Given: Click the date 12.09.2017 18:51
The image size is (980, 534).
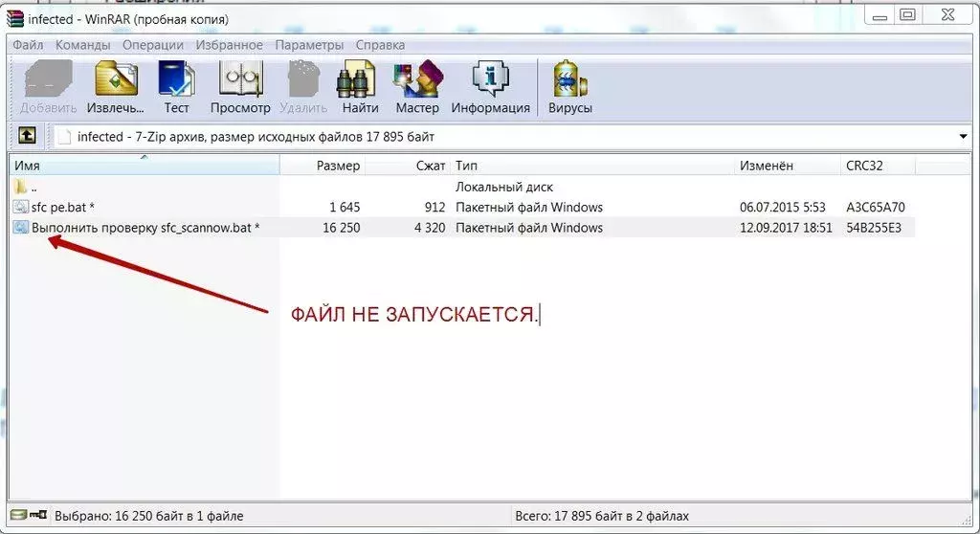Looking at the screenshot, I should tap(786, 228).
